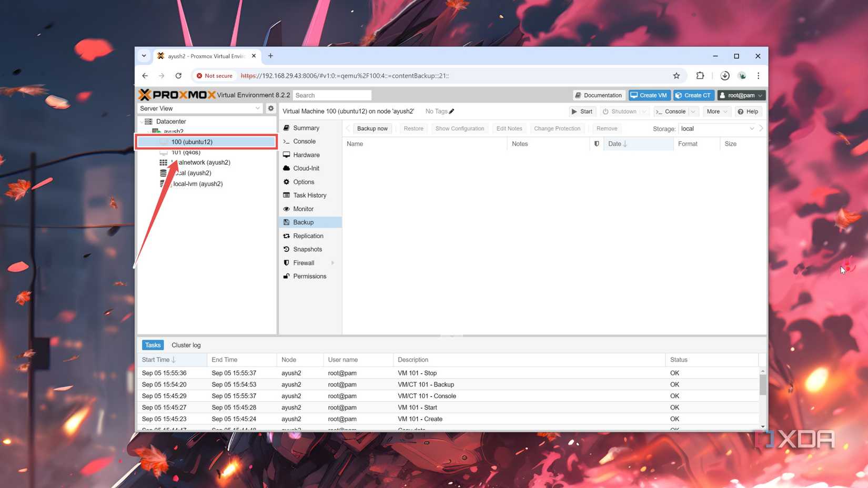Sort backups by Date column

(639, 144)
